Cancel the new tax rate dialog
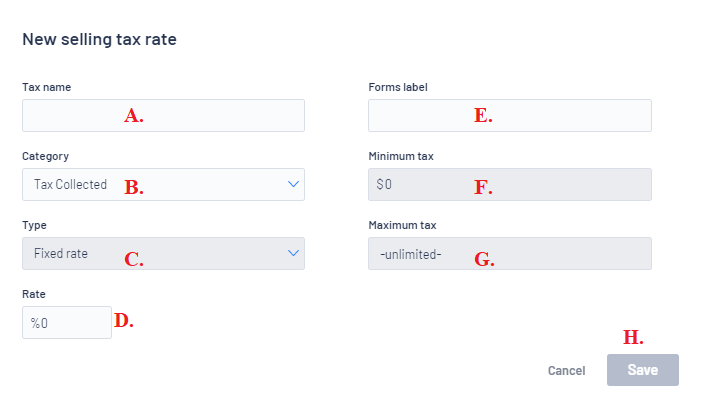The image size is (709, 415). (566, 370)
